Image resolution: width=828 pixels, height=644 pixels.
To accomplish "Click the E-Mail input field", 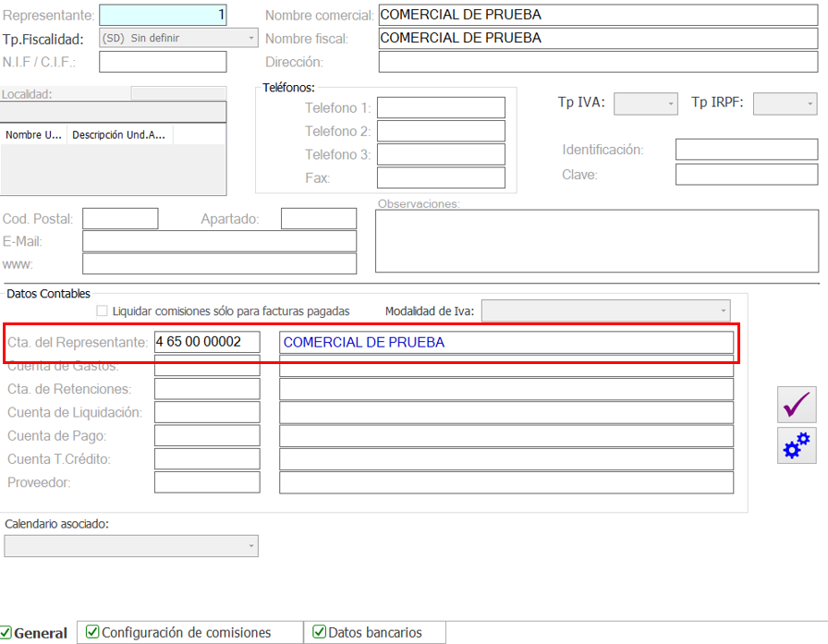I will pyautogui.click(x=219, y=241).
